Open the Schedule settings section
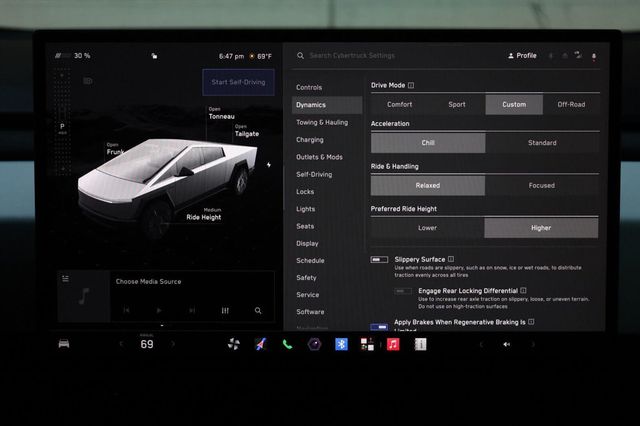 click(327, 261)
